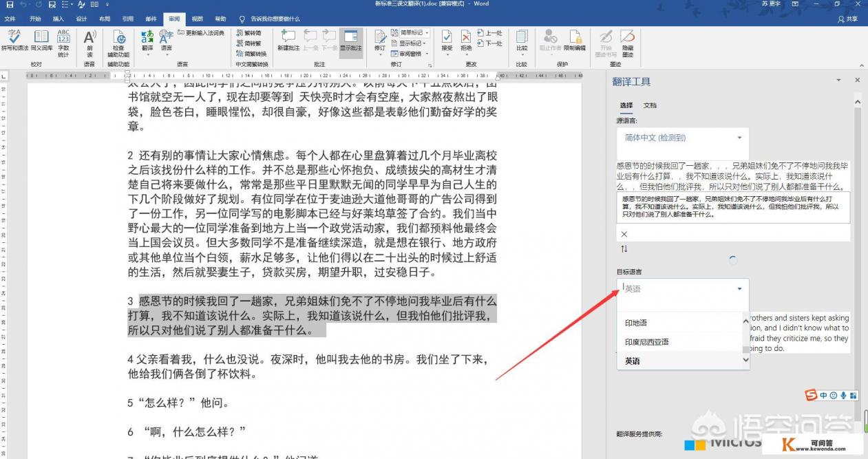Close the translator pane

pos(857,81)
